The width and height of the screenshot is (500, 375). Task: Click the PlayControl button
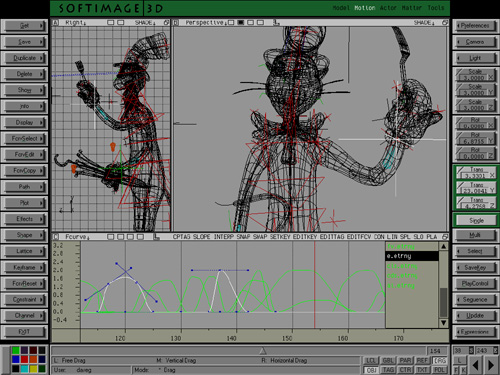coord(475,283)
